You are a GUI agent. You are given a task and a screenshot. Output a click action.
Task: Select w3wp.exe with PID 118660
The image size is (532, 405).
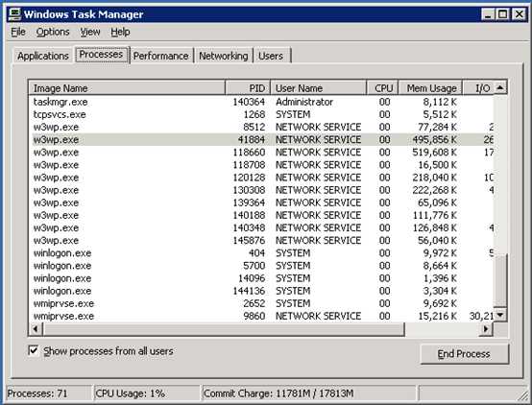point(261,152)
